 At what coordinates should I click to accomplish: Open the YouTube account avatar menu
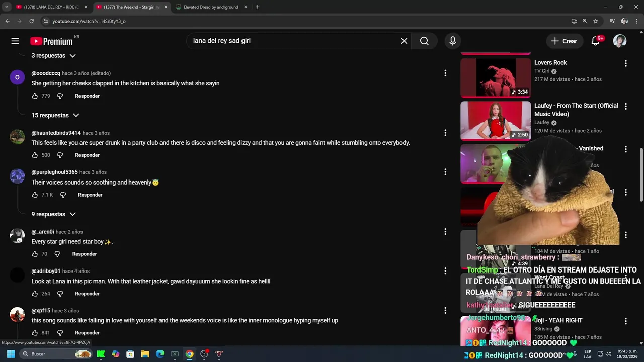620,41
